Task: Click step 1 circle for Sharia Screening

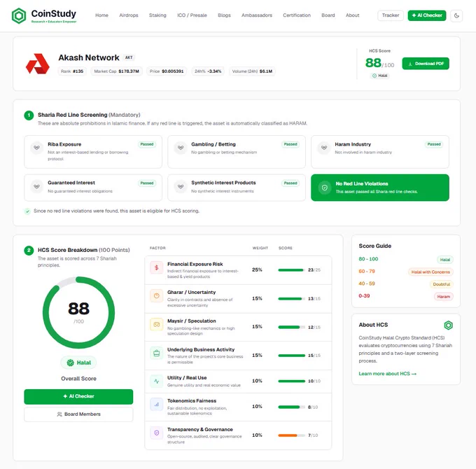Action: coord(29,115)
